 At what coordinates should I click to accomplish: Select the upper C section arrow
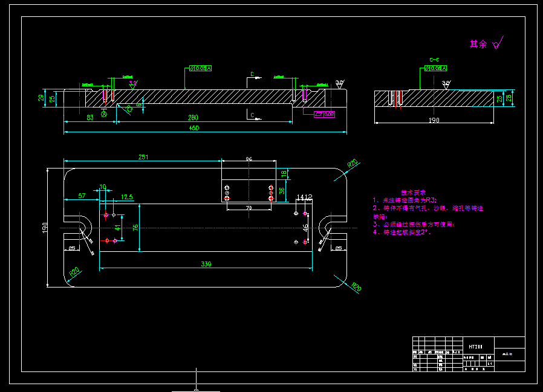coord(254,77)
